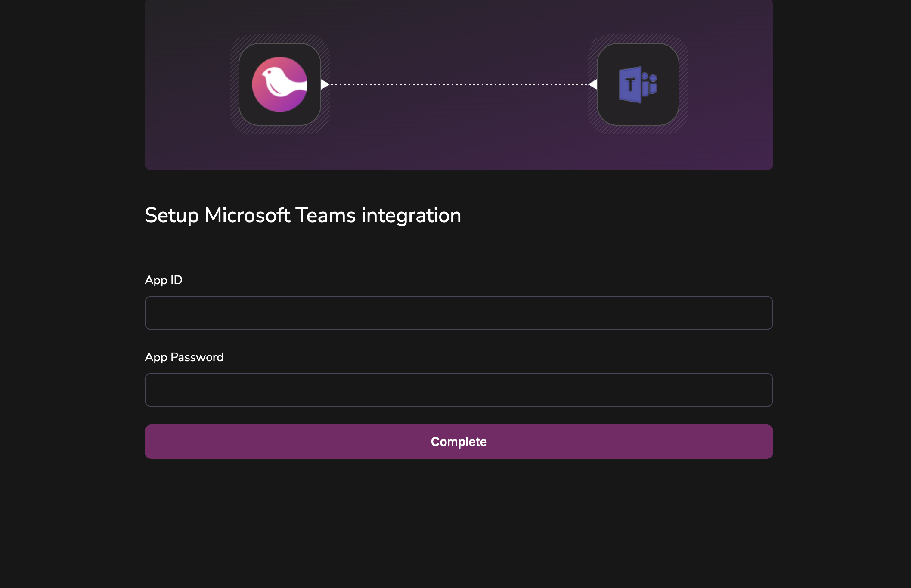Click the App ID label text
The height and width of the screenshot is (588, 911).
click(164, 280)
